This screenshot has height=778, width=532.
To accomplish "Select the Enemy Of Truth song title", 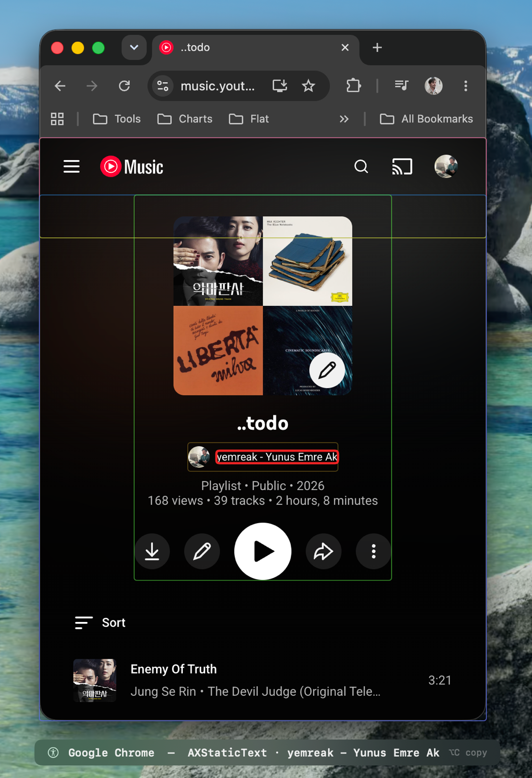I will pyautogui.click(x=174, y=669).
